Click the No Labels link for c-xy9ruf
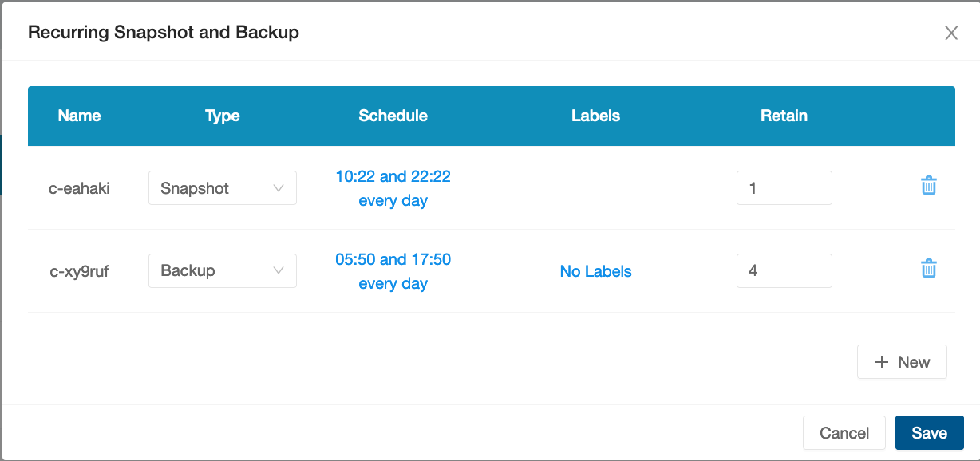980x461 pixels. pos(595,271)
